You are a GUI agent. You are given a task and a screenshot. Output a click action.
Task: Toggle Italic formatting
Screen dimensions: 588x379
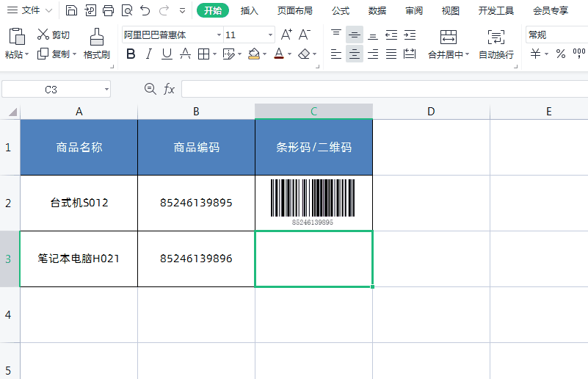pos(149,54)
